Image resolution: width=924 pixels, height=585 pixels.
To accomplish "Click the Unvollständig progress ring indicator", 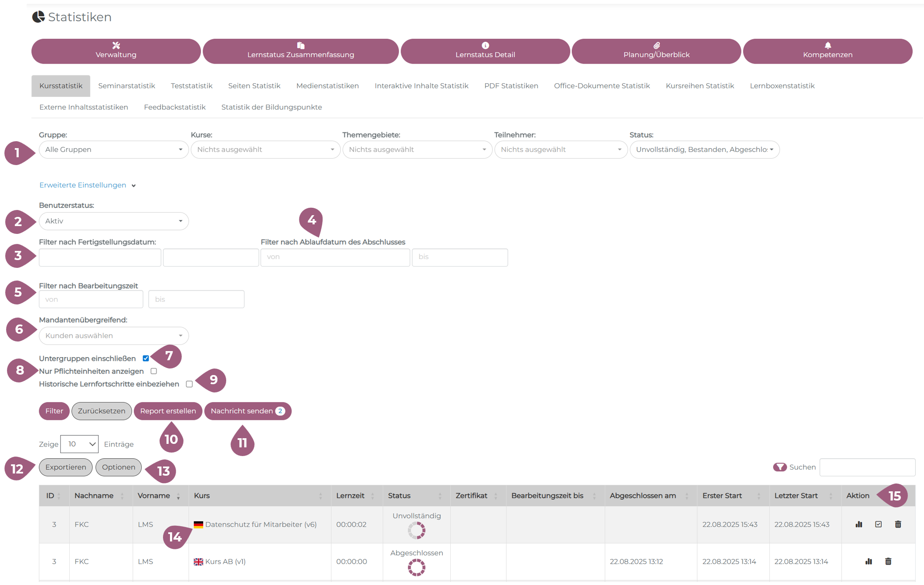I will click(x=416, y=530).
